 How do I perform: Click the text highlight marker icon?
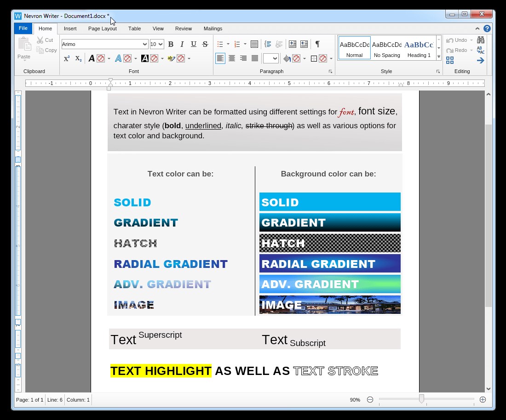(x=172, y=58)
